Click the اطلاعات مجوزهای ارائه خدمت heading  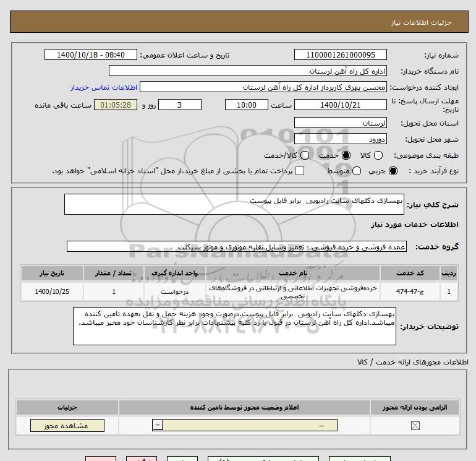[x=412, y=361]
